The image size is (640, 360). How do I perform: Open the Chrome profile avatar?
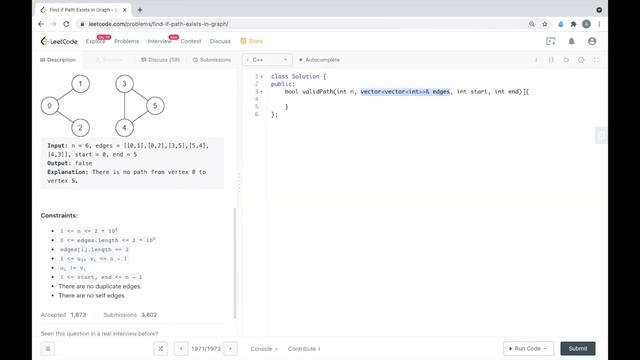click(586, 24)
